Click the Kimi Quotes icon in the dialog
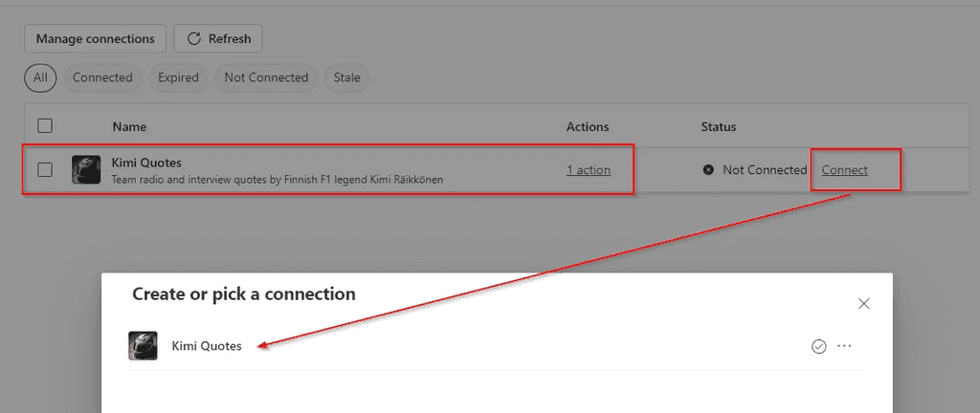Viewport: 980px width, 413px height. pyautogui.click(x=143, y=346)
